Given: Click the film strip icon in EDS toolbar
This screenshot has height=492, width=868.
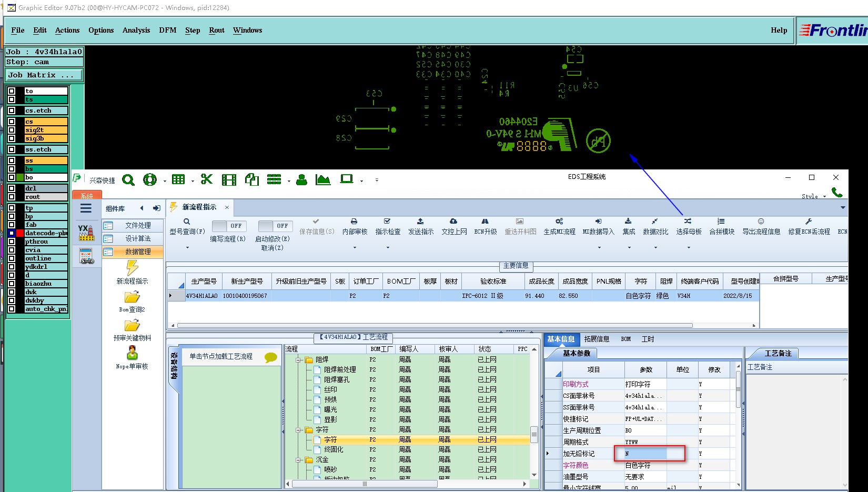Looking at the screenshot, I should [x=229, y=180].
